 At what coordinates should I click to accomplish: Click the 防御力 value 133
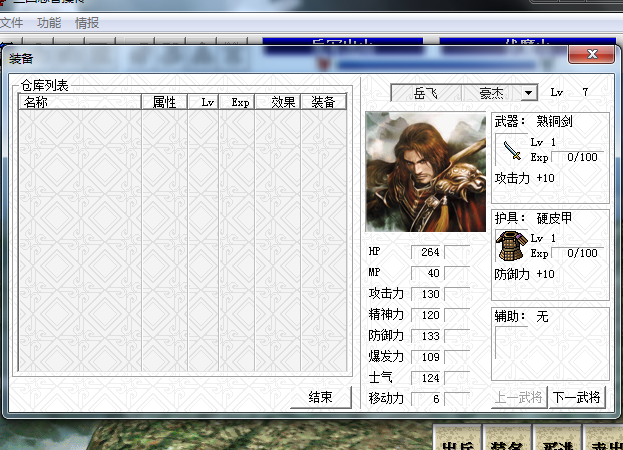pos(427,336)
